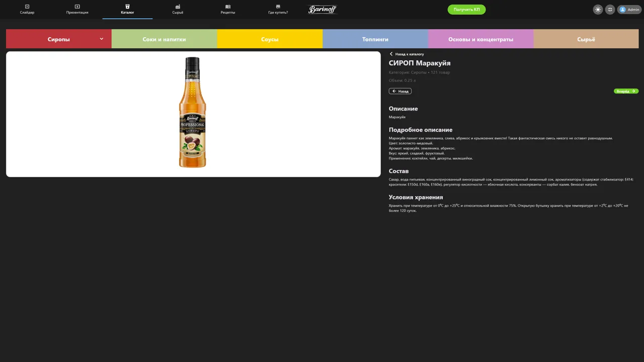Open Где купить? section

click(278, 9)
